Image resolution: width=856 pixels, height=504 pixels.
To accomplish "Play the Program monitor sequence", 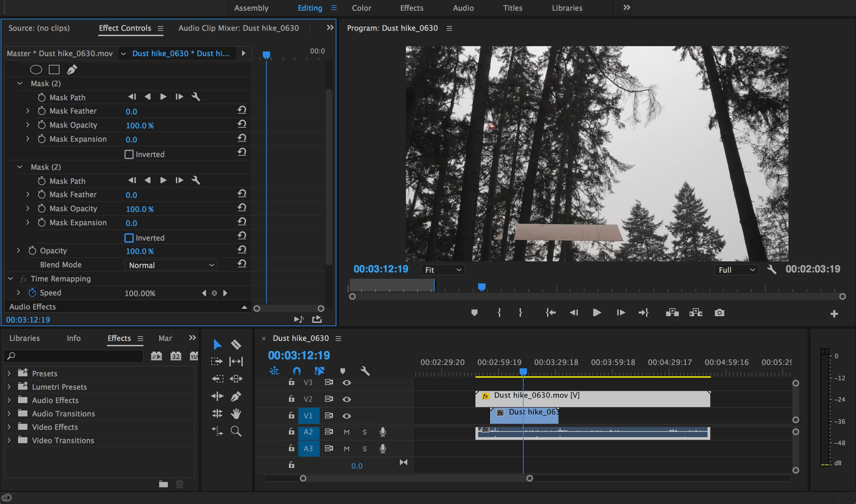I will click(x=597, y=312).
